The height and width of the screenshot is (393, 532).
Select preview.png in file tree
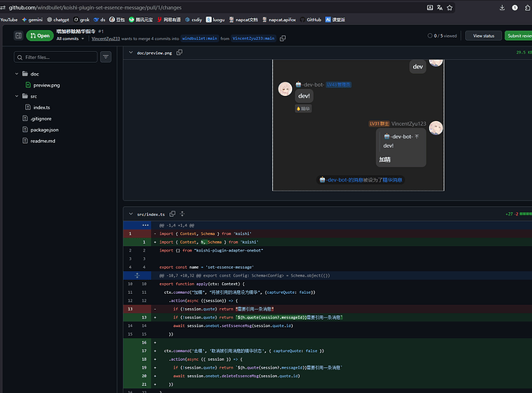tap(46, 85)
